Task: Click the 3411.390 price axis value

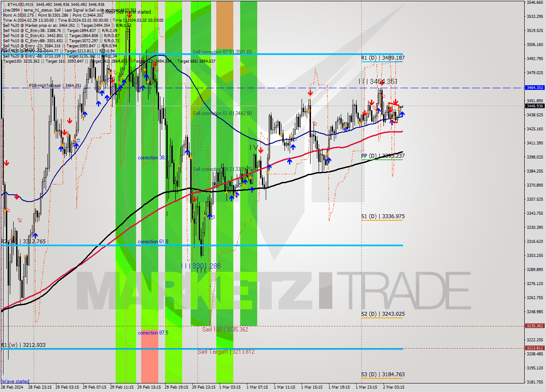Action: click(535, 143)
